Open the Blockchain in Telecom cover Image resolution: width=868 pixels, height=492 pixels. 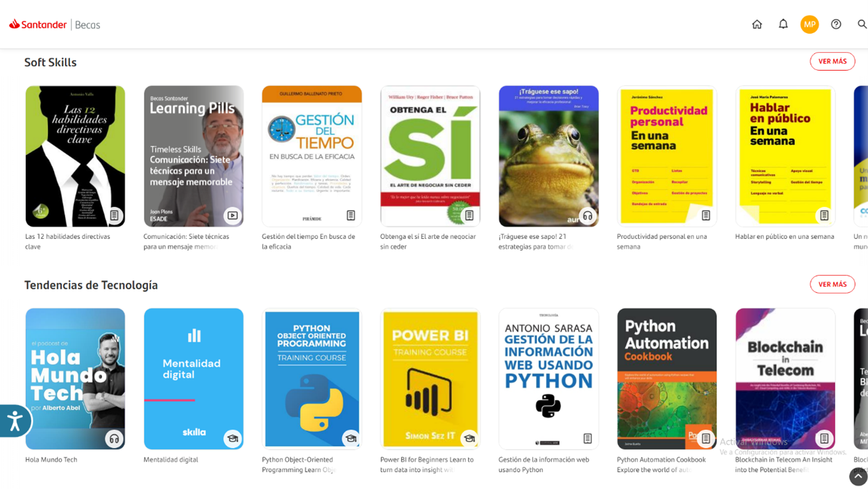785,379
